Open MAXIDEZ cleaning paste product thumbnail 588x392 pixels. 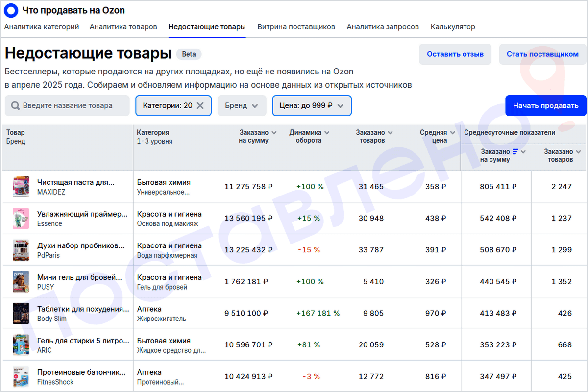pos(21,187)
